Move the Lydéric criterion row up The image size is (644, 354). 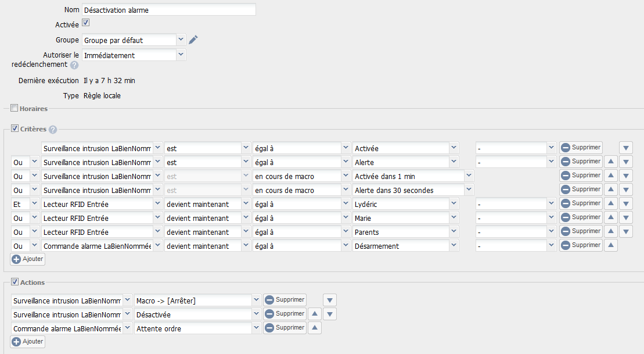click(x=610, y=203)
